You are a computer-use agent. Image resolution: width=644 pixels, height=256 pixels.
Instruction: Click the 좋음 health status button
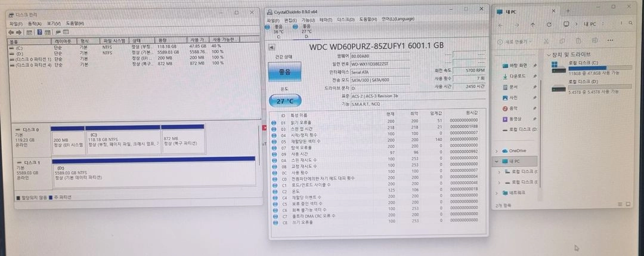(x=284, y=72)
